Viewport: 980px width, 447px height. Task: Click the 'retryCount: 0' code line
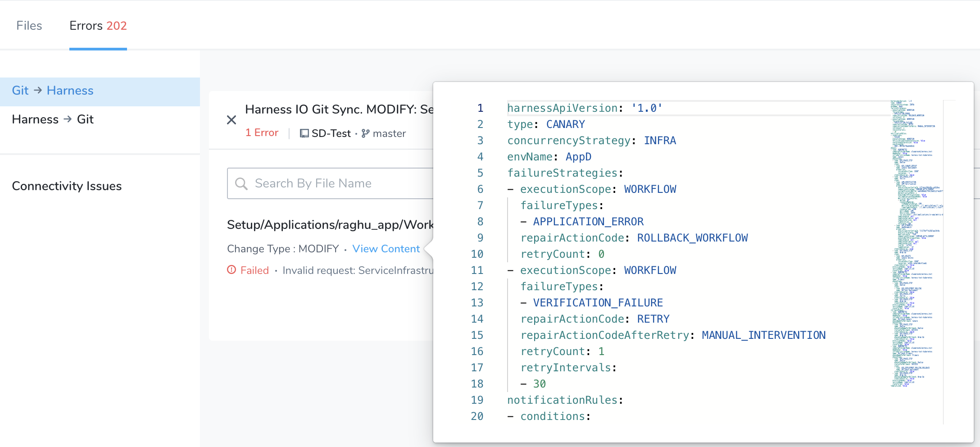[x=563, y=254]
